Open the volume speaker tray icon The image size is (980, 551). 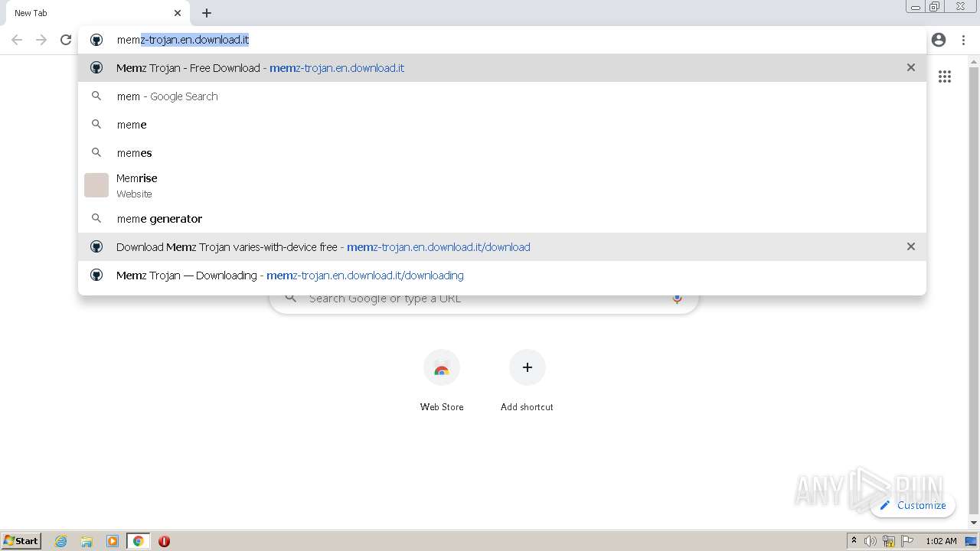point(871,541)
